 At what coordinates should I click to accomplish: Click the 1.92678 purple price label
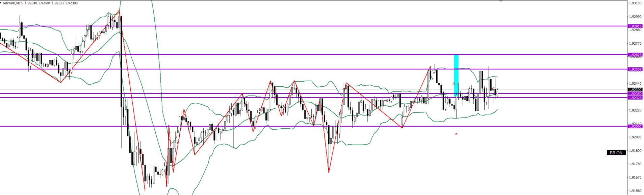[635, 55]
